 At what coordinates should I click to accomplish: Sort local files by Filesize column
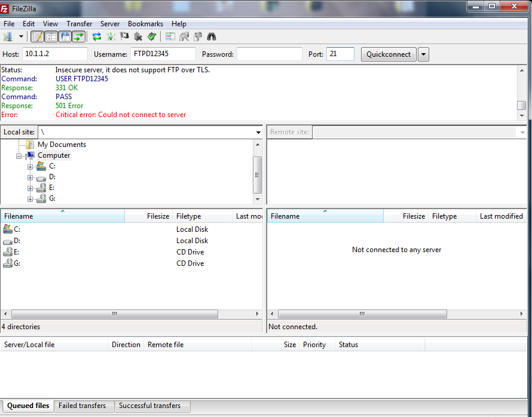point(149,216)
